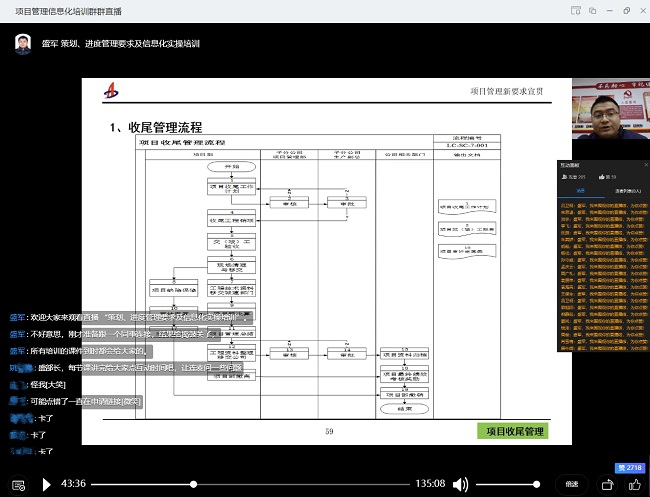Click the livestream title text 策划、进度管理要求
This screenshot has height=497, width=650.
[130, 44]
